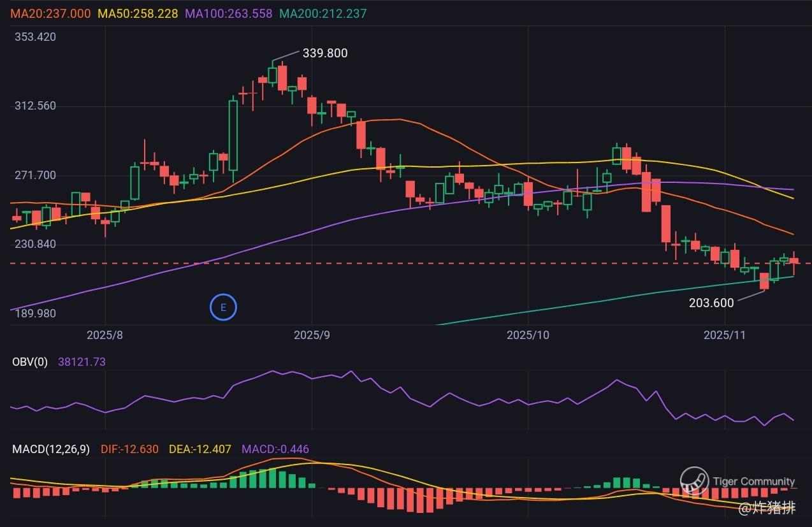This screenshot has width=812, height=527.
Task: Click the 189.980 price axis label
Action: pos(35,314)
